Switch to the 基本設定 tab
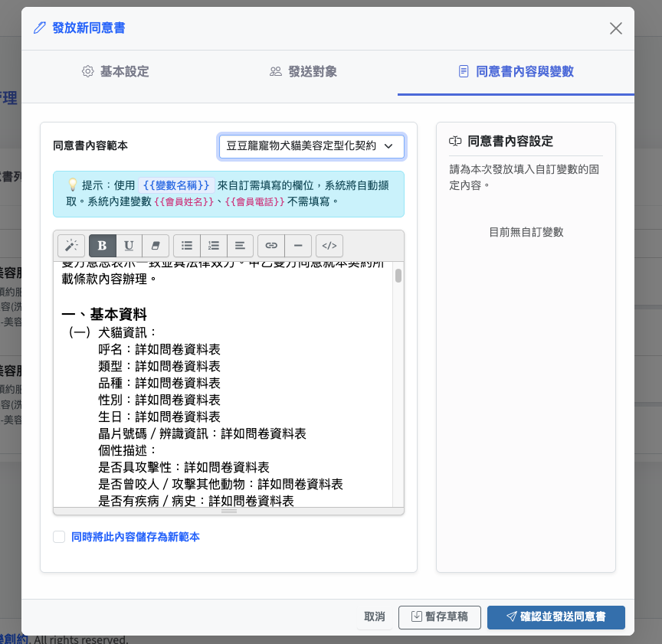662x644 pixels. 115,72
